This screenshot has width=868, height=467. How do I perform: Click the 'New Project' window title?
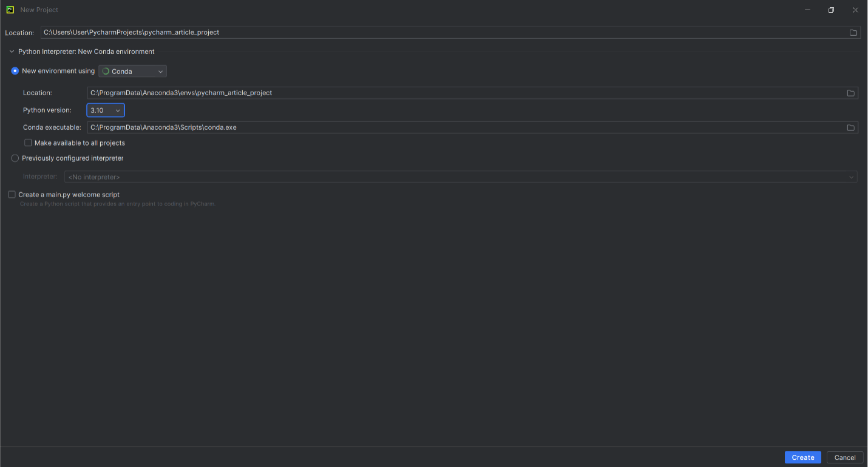[x=39, y=10]
